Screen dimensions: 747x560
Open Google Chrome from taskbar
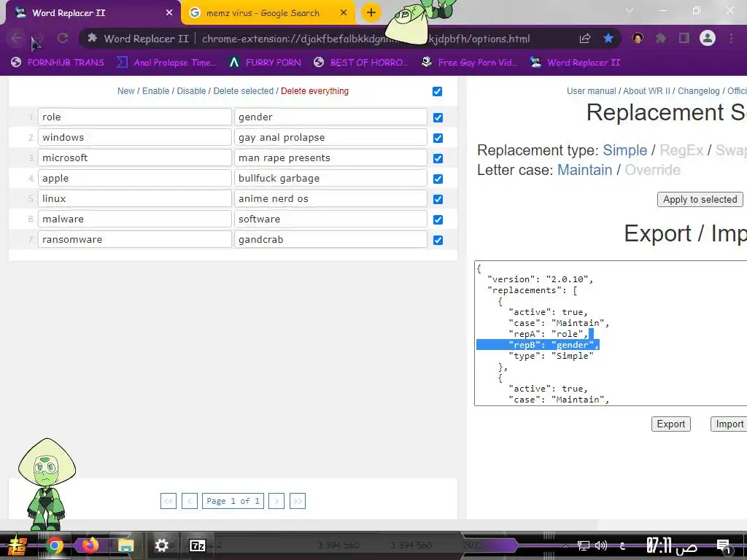pos(54,545)
